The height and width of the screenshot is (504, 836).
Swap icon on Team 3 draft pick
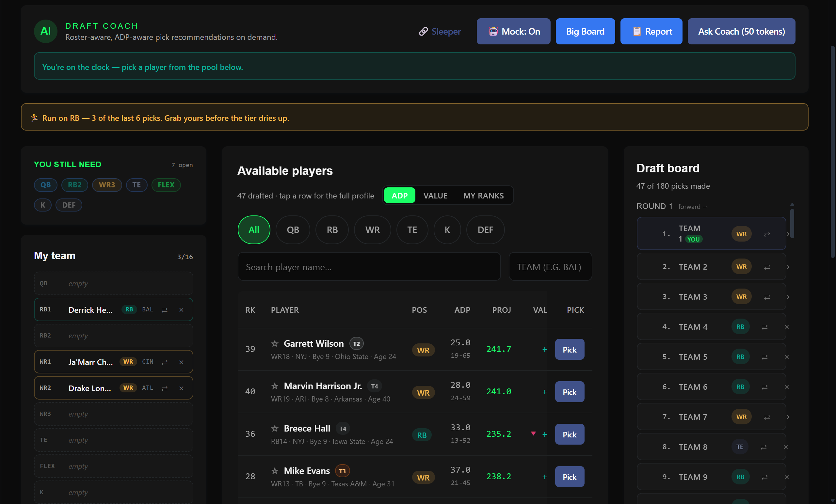pyautogui.click(x=767, y=297)
